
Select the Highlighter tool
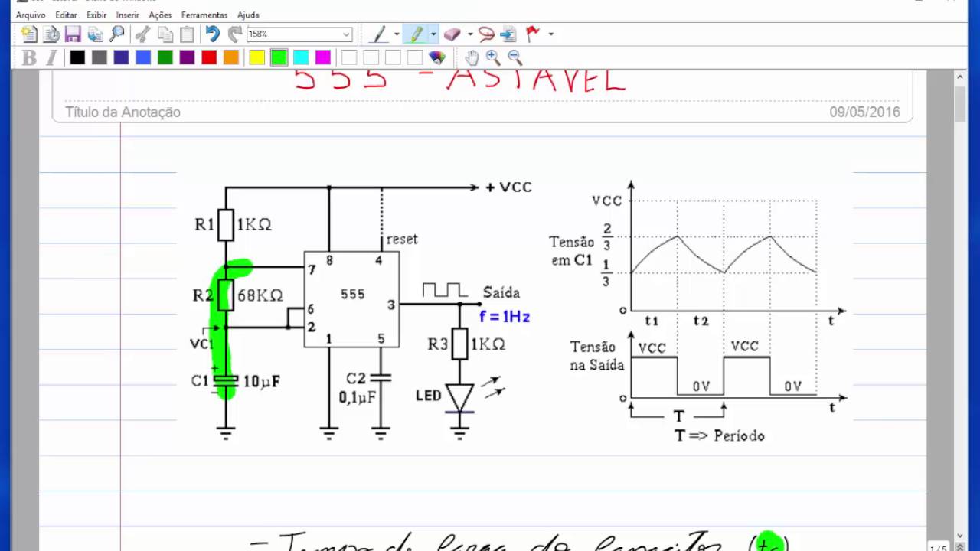[x=416, y=34]
